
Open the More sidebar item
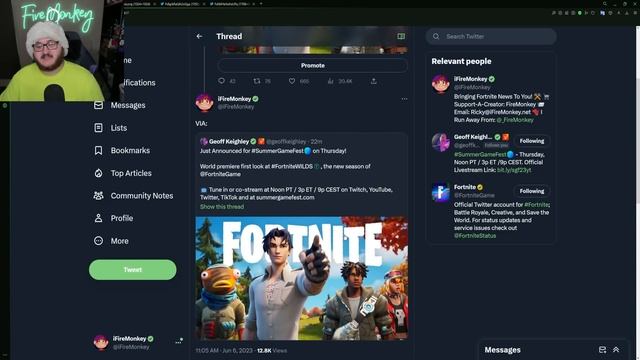[111, 241]
